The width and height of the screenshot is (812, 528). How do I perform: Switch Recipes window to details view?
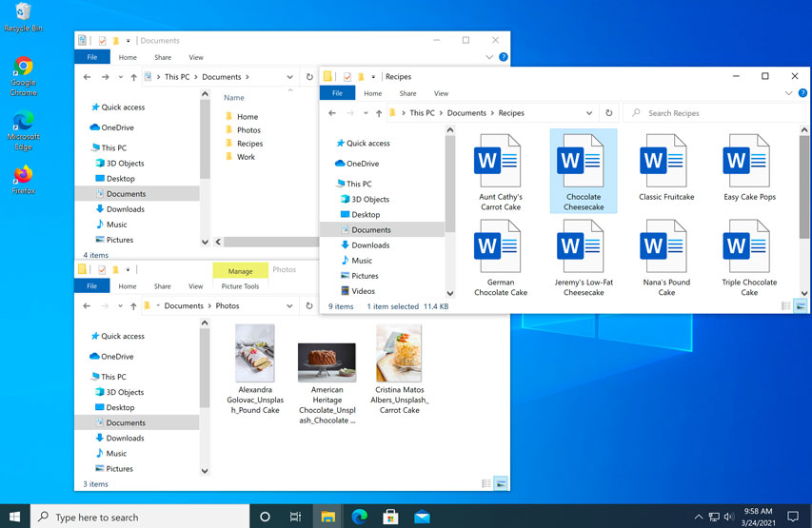coord(785,305)
